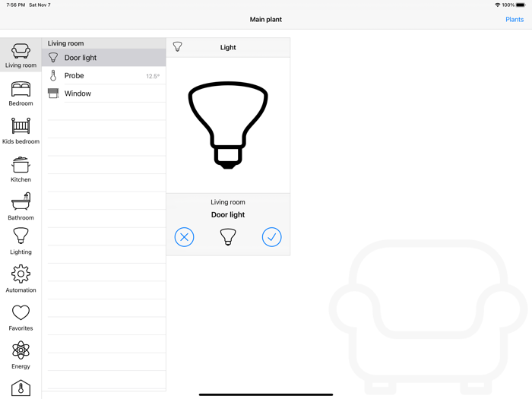Select the Kitchen pot icon
The width and height of the screenshot is (532, 399).
[21, 165]
